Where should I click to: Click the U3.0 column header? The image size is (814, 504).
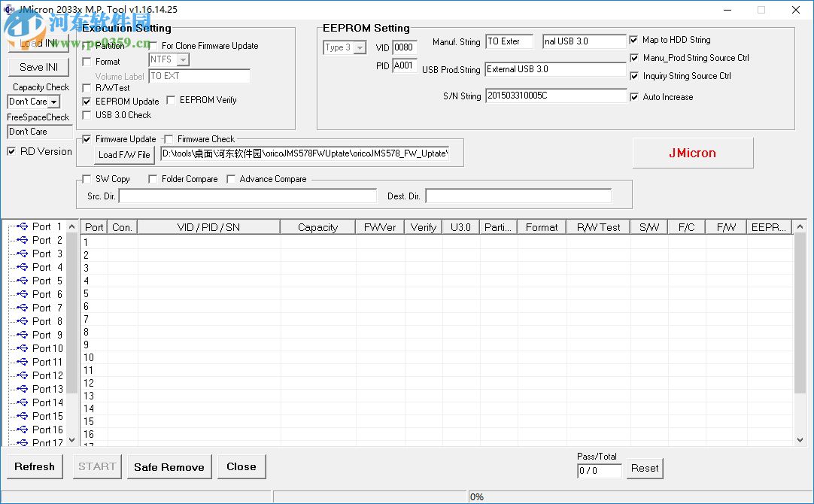(460, 227)
